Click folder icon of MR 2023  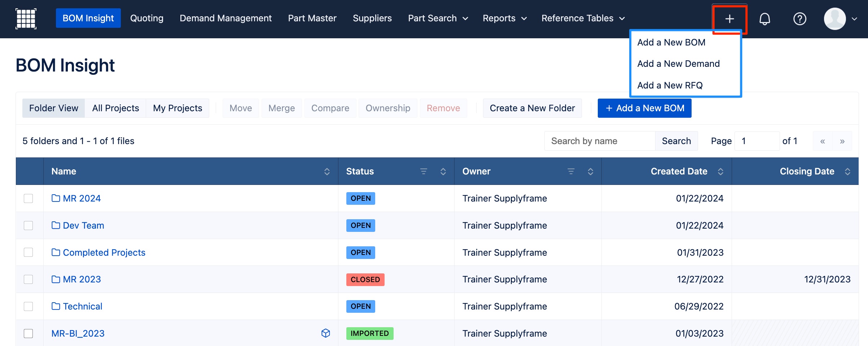pyautogui.click(x=56, y=279)
